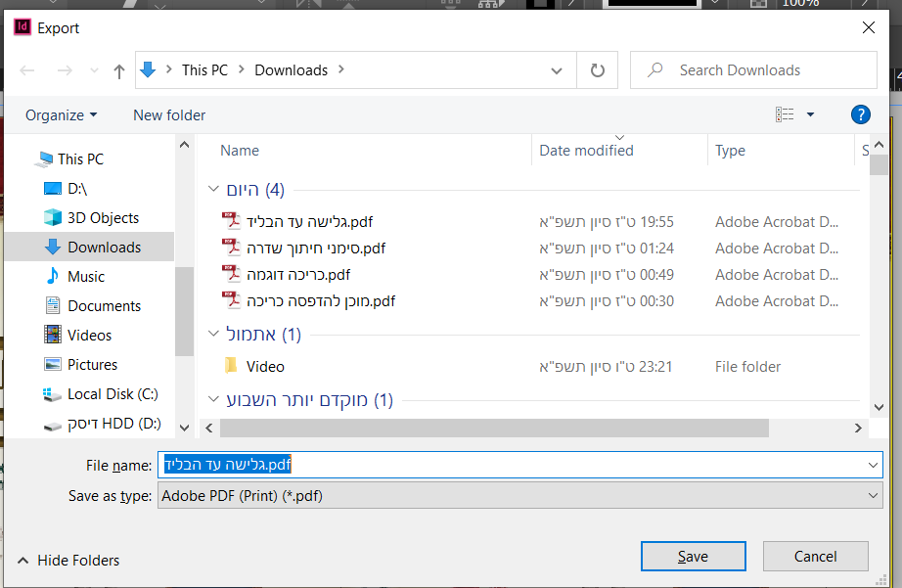Viewport: 902px width, 588px height.
Task: Collapse the אתמול group
Action: 213,335
